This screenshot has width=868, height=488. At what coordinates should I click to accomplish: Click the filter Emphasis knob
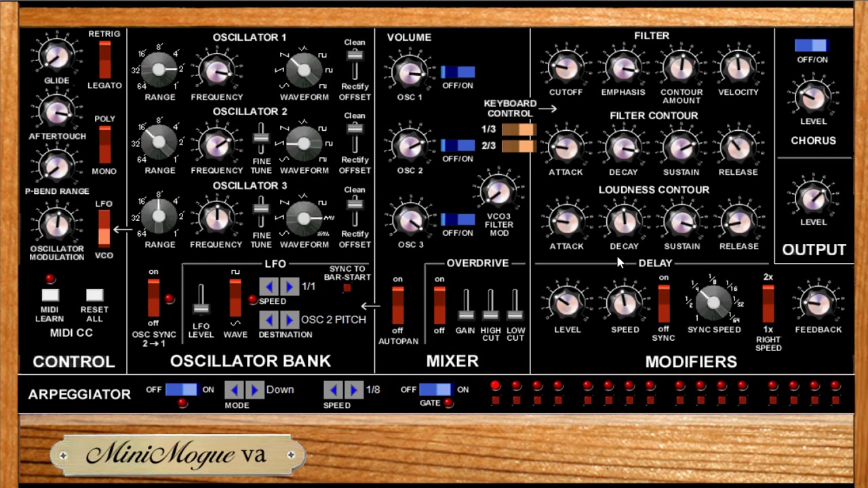coord(623,67)
